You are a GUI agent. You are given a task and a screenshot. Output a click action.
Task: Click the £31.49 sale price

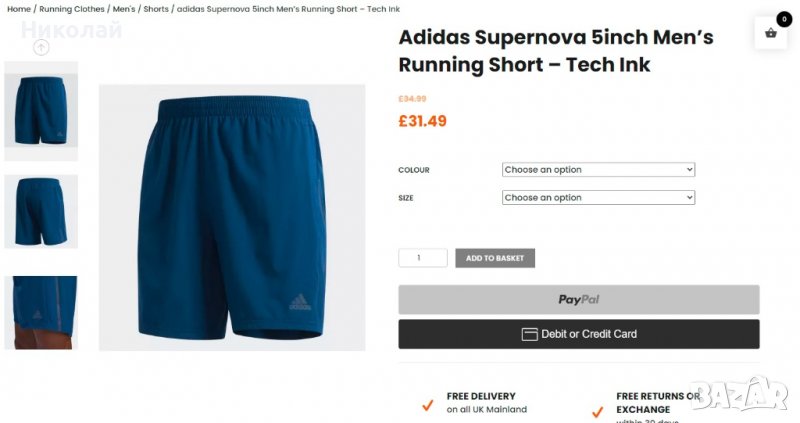tap(422, 121)
